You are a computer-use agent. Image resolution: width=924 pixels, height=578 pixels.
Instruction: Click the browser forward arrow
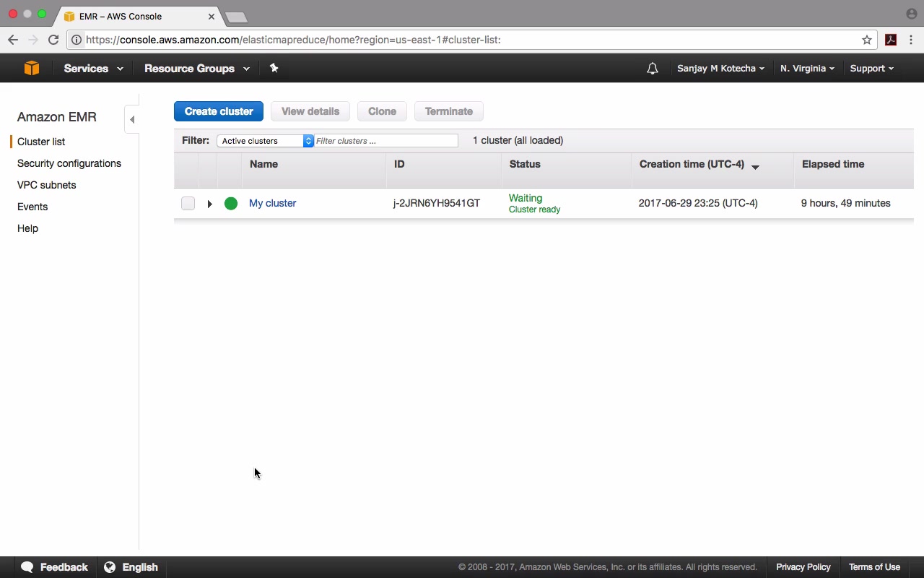point(32,40)
